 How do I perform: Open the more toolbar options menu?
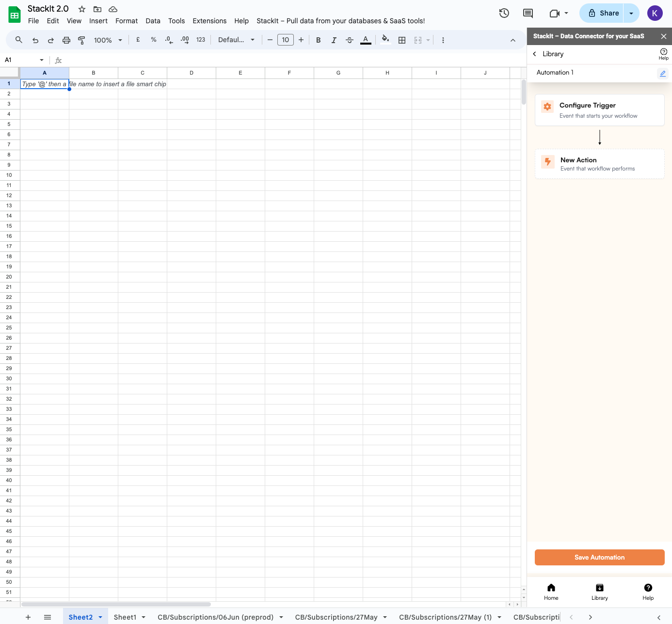coord(443,40)
